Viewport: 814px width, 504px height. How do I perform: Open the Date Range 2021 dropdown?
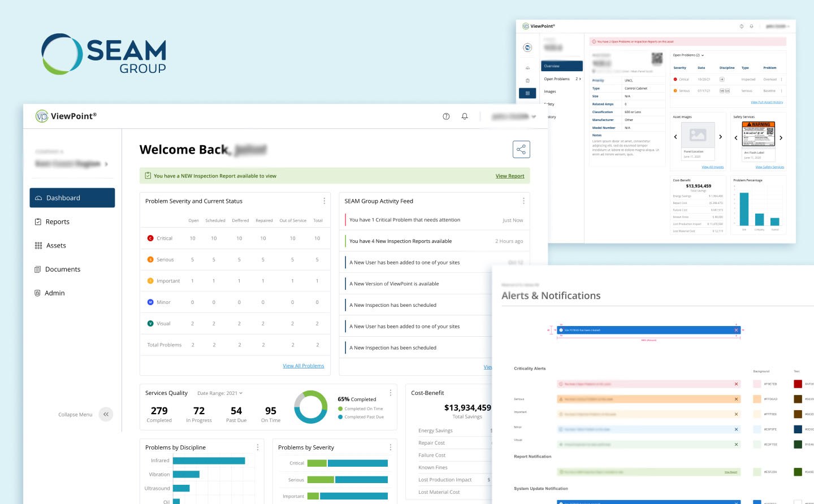(220, 393)
